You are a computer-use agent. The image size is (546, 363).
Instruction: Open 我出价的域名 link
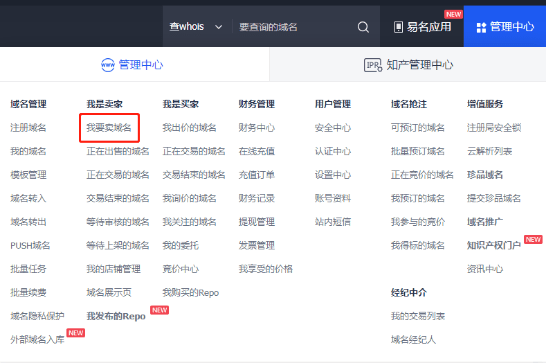point(189,128)
